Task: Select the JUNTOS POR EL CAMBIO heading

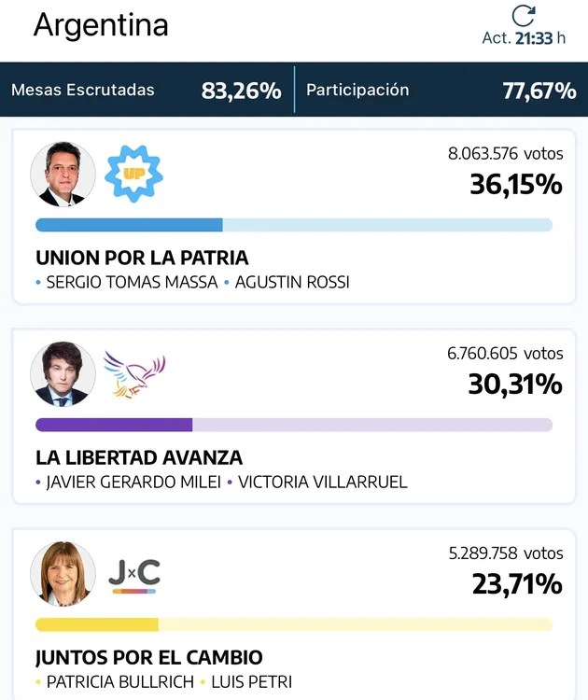Action: click(149, 657)
